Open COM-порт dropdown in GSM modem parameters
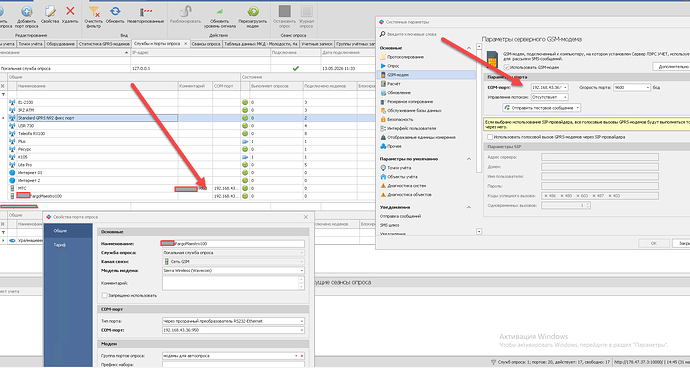The height and width of the screenshot is (368, 690). click(x=565, y=88)
